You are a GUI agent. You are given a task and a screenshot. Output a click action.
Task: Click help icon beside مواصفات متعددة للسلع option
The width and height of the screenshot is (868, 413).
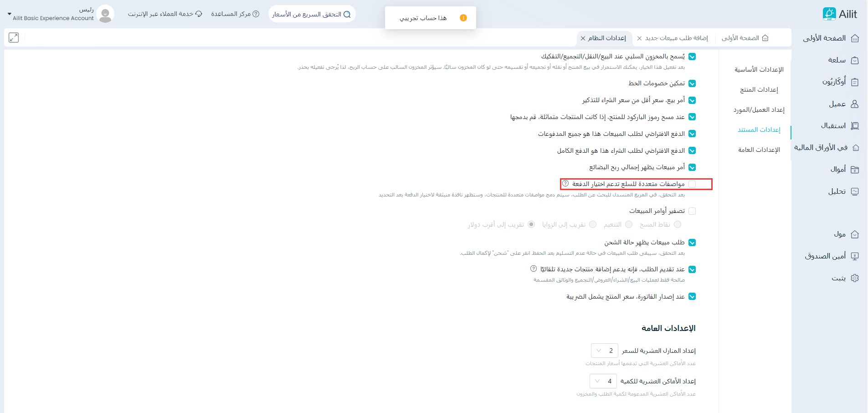[x=565, y=184]
